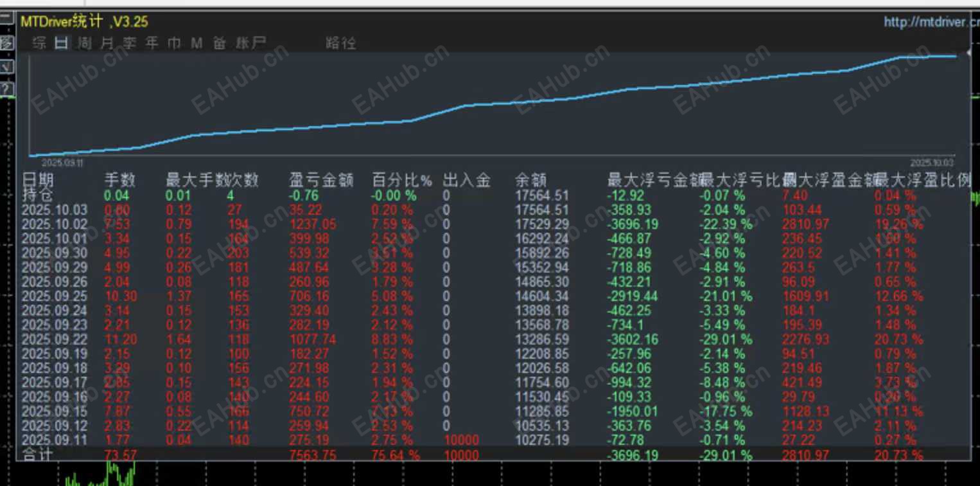Select the 2025.10.02 row date
This screenshot has width=980, height=486.
coord(55,224)
